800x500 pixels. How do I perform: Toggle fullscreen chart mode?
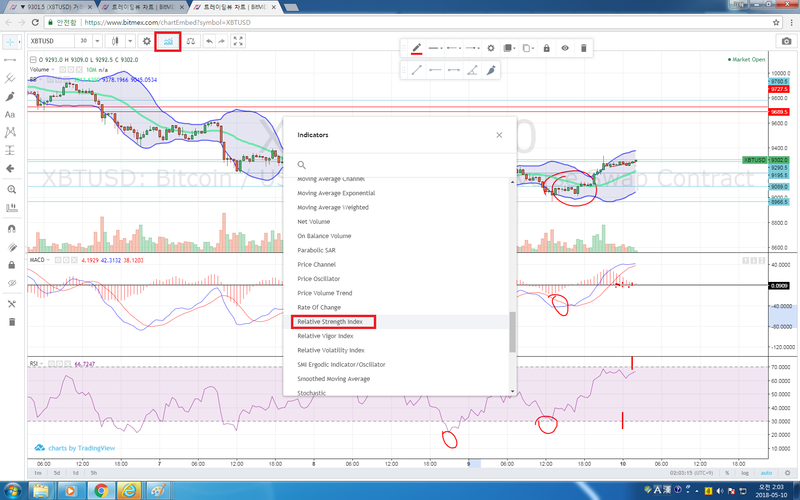(x=238, y=41)
